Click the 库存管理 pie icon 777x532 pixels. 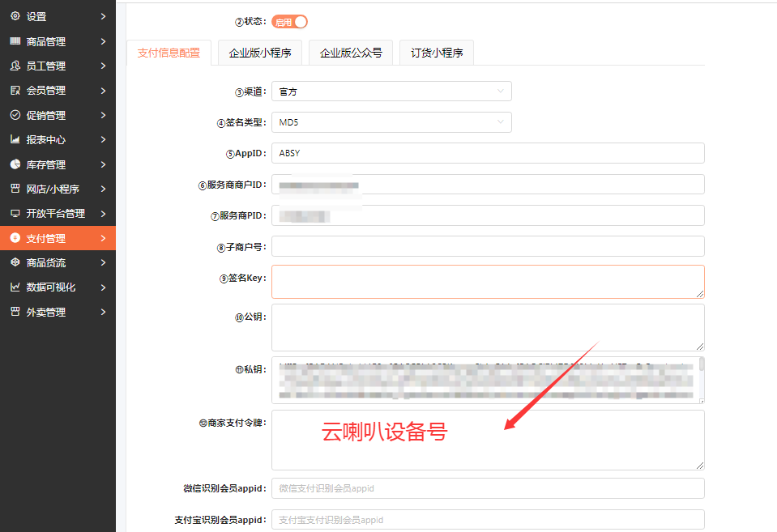15,164
